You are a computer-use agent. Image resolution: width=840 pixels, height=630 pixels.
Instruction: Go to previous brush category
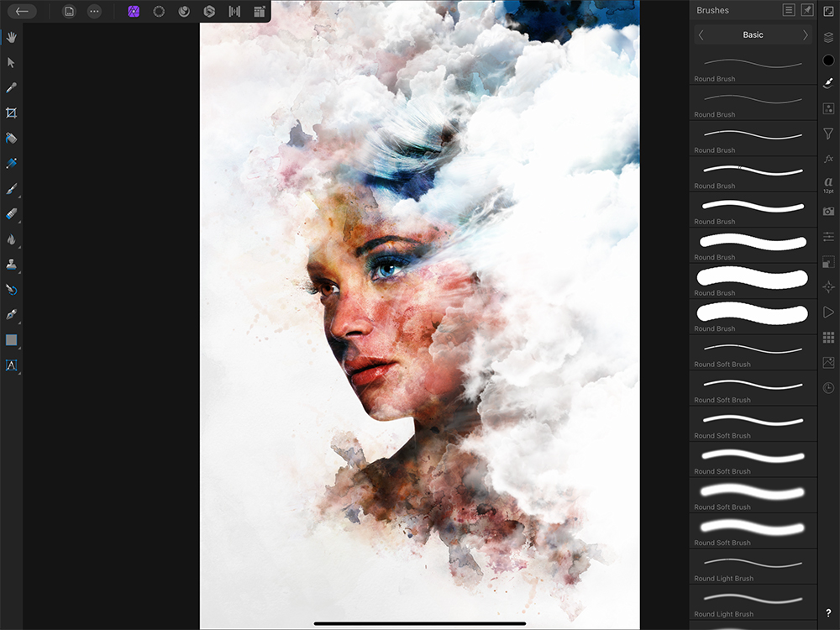click(701, 35)
